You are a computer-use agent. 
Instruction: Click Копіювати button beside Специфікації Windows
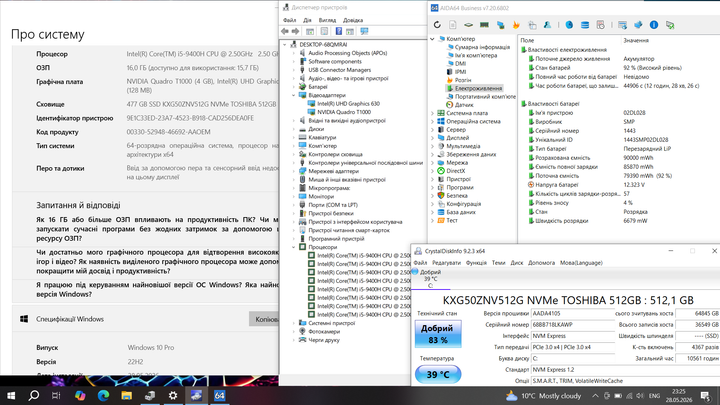(x=264, y=319)
